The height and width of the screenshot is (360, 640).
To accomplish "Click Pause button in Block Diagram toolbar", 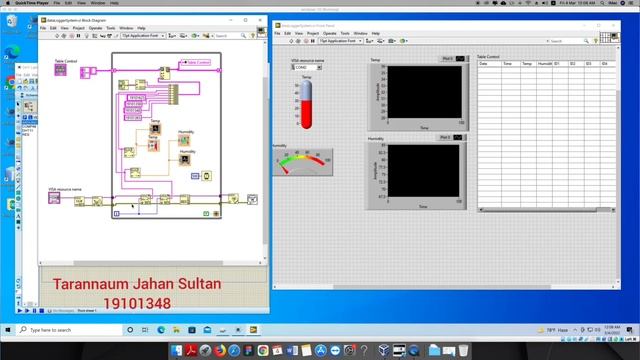I will pos(78,36).
